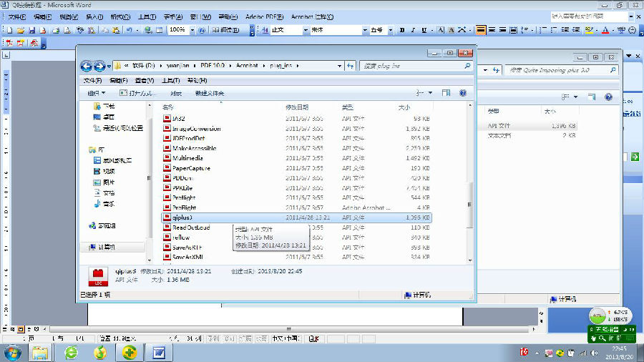Click the Explorer help question mark icon
The height and width of the screenshot is (362, 644).
click(x=463, y=93)
